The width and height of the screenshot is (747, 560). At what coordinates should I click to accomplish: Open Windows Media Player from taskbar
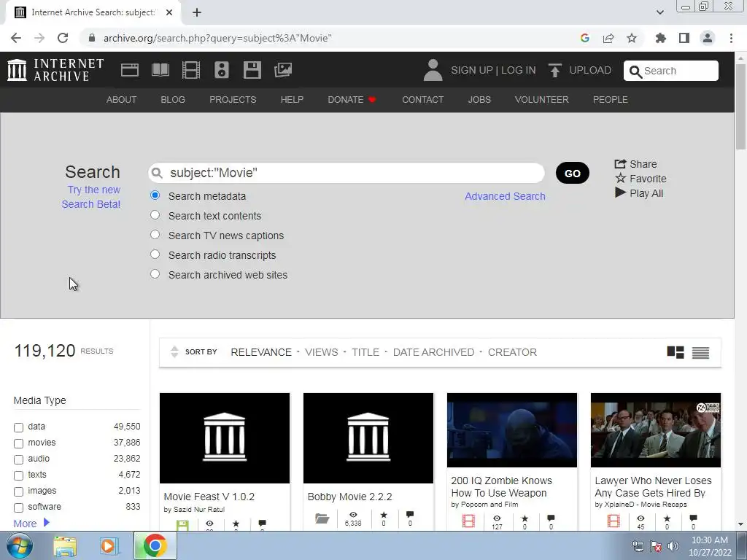(108, 546)
